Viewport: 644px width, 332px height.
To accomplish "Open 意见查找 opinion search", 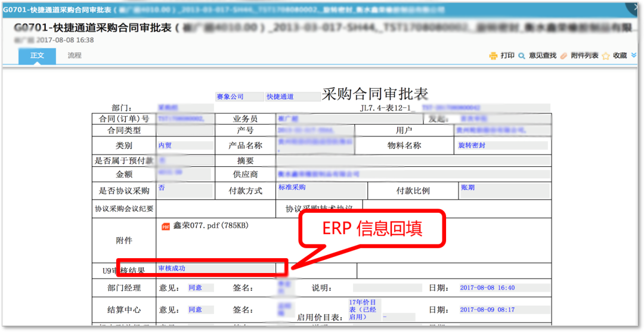I will [x=543, y=55].
